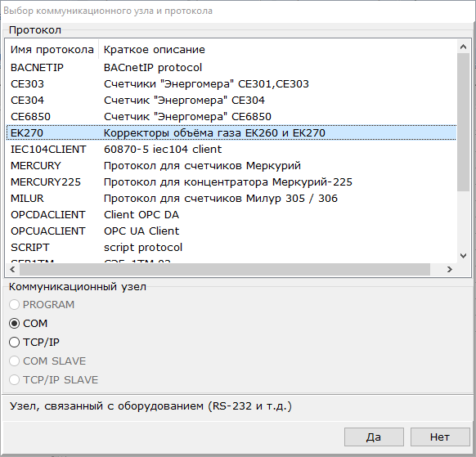Click description 'Счетчик "Энергомера" CE304'
476x457 pixels.
pyautogui.click(x=184, y=100)
